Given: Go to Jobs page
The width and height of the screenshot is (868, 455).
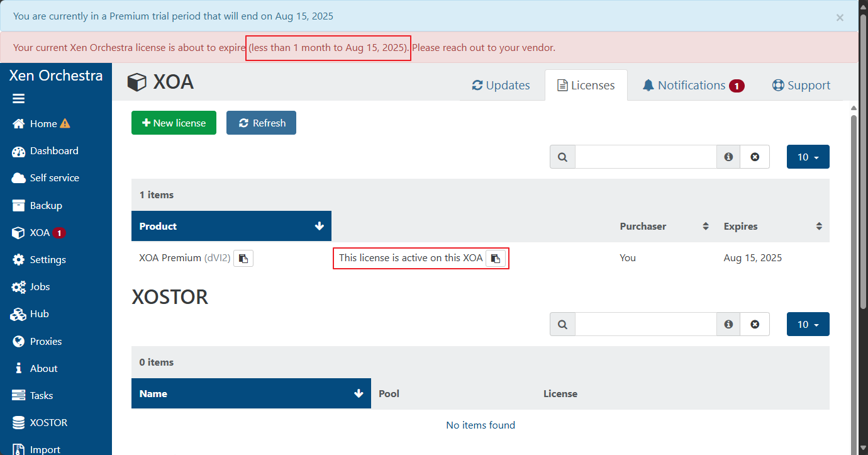Looking at the screenshot, I should (x=31, y=287).
